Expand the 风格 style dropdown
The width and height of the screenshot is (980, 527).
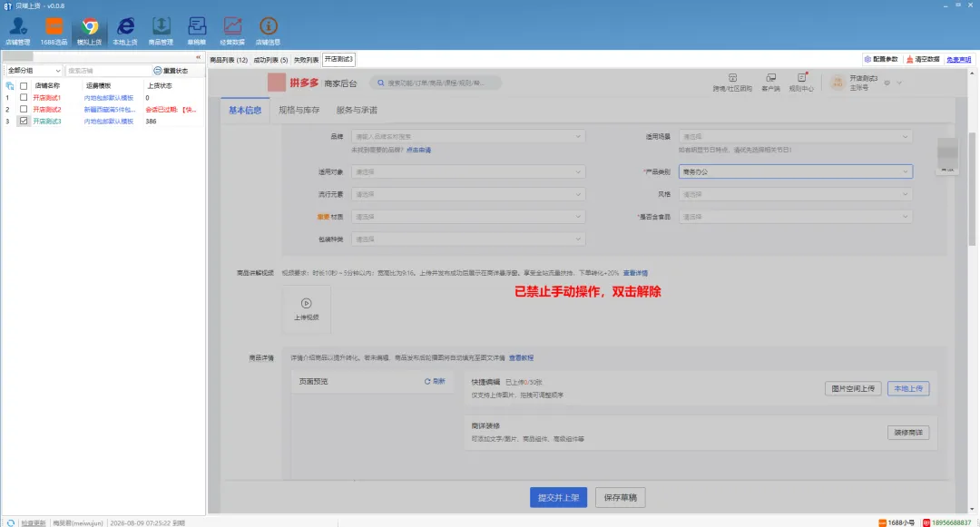pyautogui.click(x=795, y=194)
